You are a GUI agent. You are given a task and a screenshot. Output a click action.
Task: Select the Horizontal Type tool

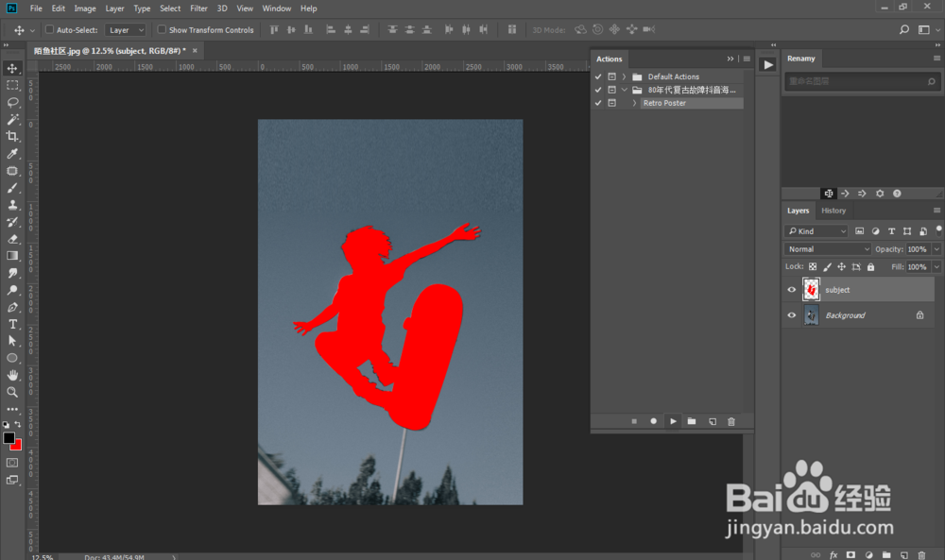[x=12, y=324]
